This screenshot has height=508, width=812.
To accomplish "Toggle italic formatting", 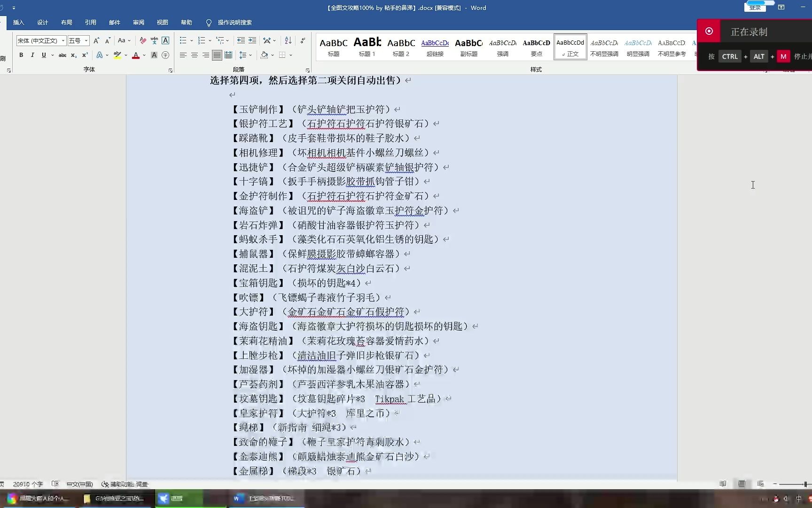I will click(x=32, y=55).
